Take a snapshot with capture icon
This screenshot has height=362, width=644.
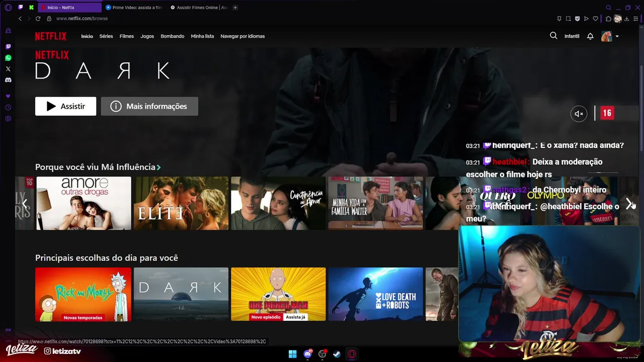(568, 19)
